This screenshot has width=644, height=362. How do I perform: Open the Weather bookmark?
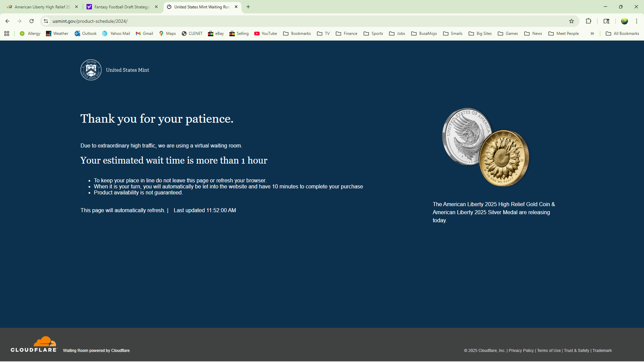57,34
